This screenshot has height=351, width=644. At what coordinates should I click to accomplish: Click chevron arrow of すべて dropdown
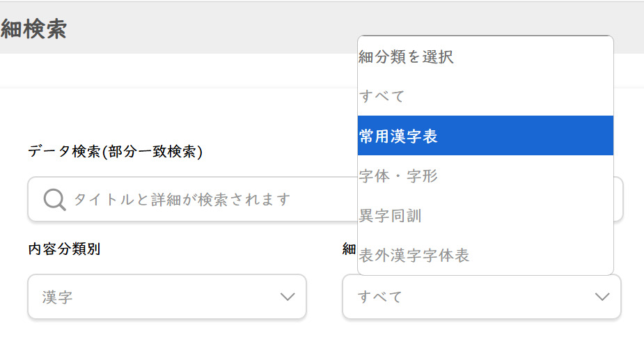[x=602, y=297]
